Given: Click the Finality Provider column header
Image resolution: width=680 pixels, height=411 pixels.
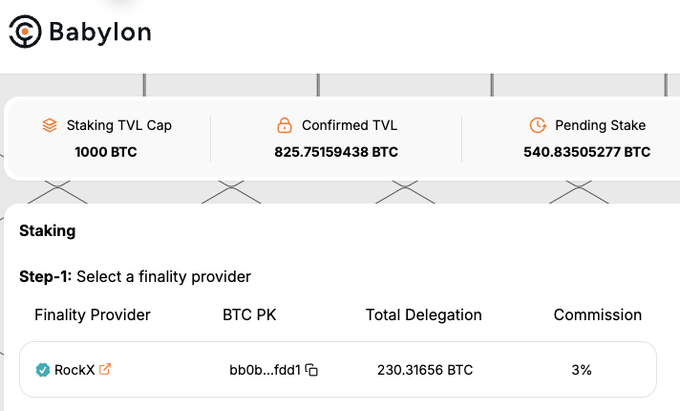Looking at the screenshot, I should [x=92, y=315].
